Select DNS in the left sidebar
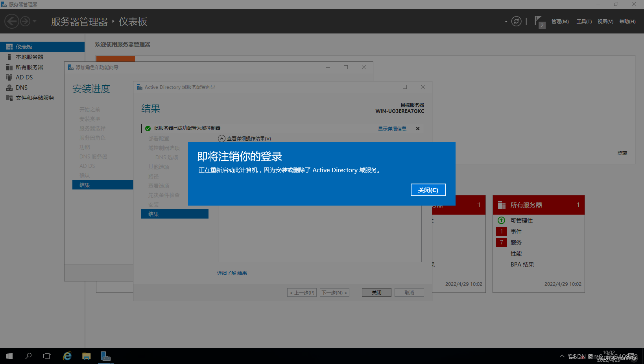 coord(42,88)
